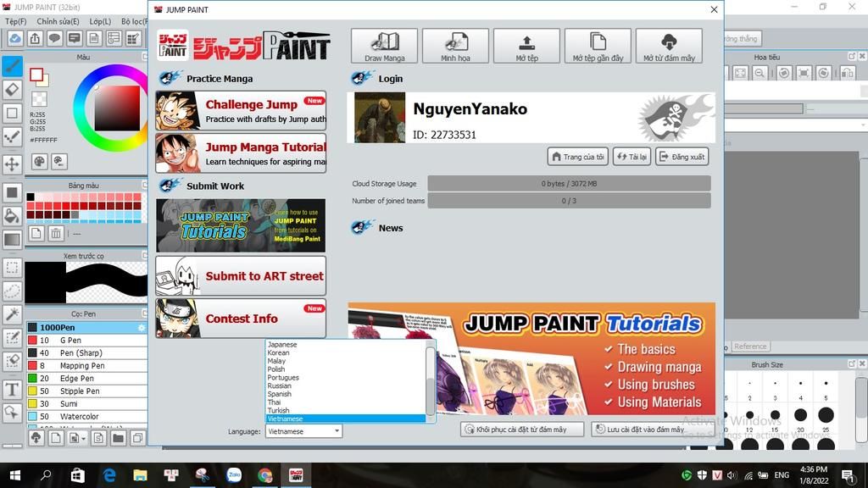Open settings gear on 1000Pen brush
The image size is (868, 488).
click(142, 328)
